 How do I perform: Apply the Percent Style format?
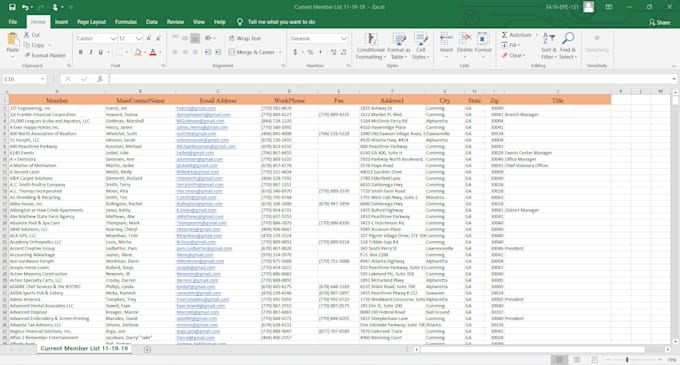pyautogui.click(x=310, y=52)
